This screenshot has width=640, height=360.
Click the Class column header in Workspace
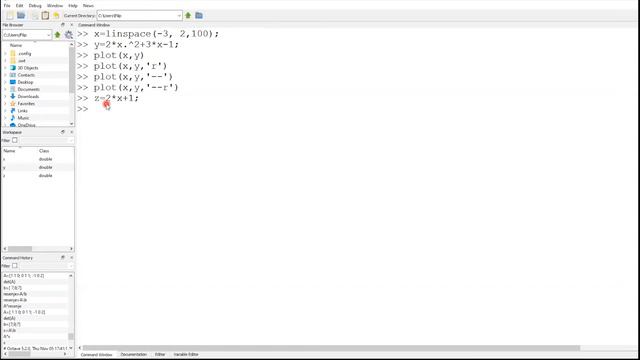pos(44,151)
